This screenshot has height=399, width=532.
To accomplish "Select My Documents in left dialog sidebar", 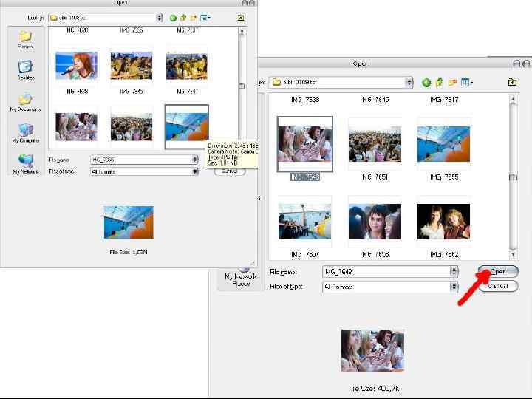I will pyautogui.click(x=25, y=102).
